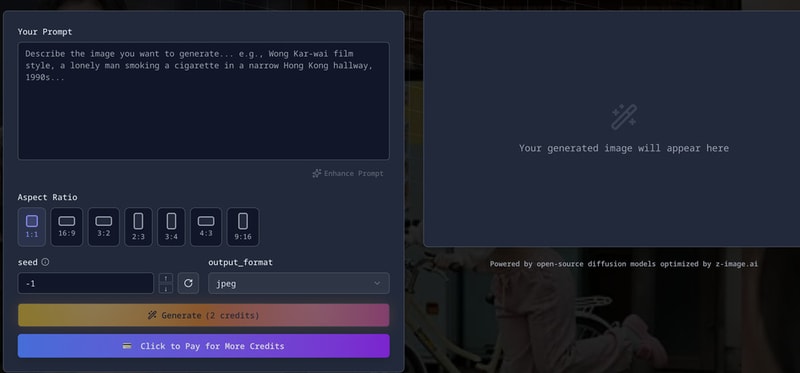Pick the 3:2 aspect ratio icon
800x373 pixels.
pos(104,227)
